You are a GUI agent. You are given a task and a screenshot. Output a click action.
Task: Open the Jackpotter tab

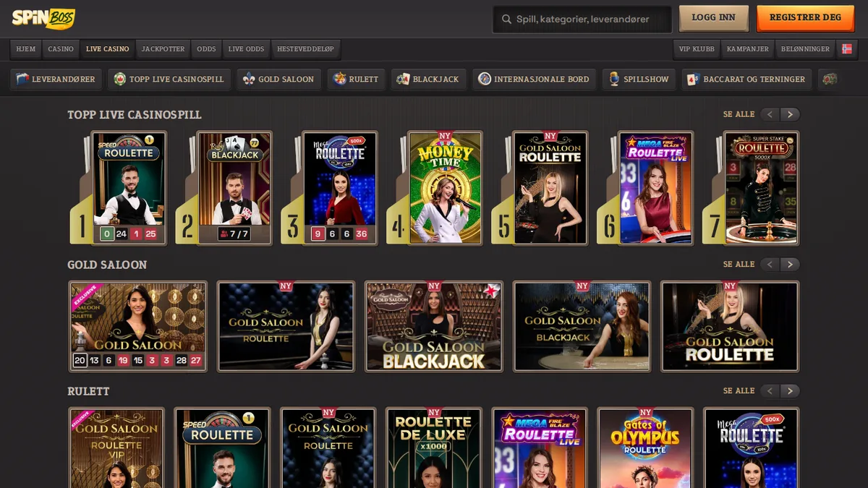163,49
